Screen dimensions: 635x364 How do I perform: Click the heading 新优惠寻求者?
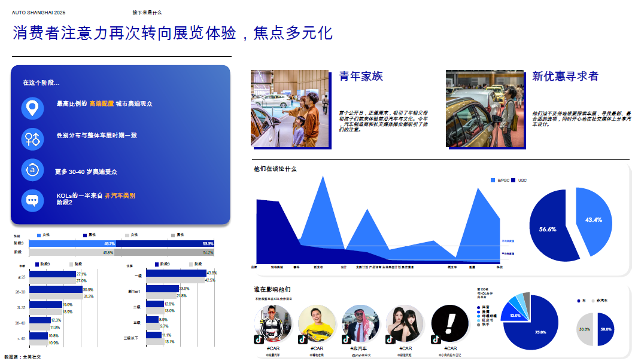pos(565,77)
